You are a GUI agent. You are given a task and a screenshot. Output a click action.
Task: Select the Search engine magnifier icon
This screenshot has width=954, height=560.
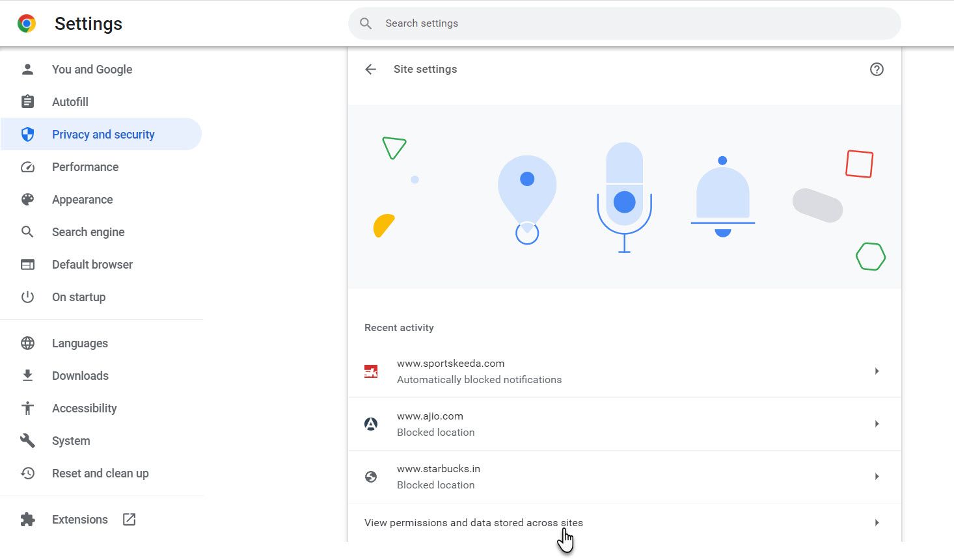[x=27, y=232]
